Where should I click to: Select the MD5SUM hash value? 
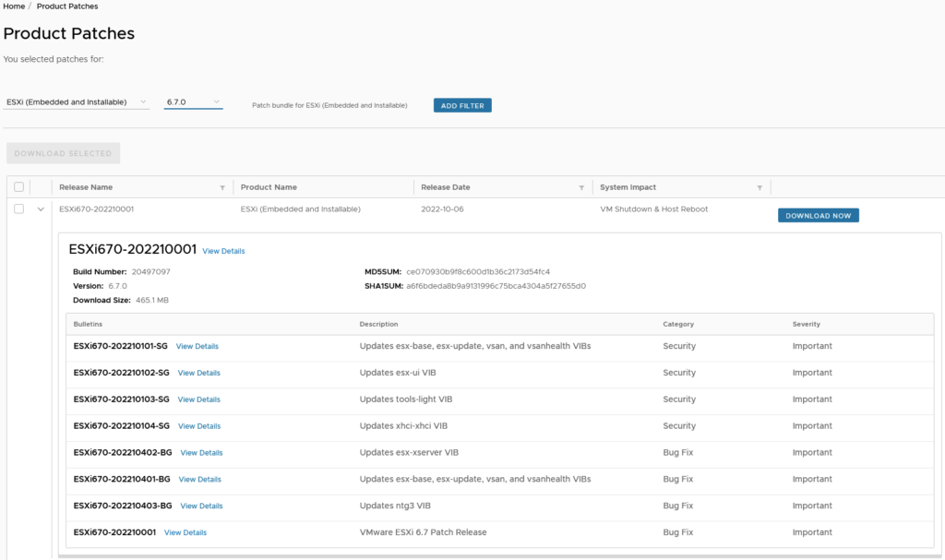click(478, 272)
